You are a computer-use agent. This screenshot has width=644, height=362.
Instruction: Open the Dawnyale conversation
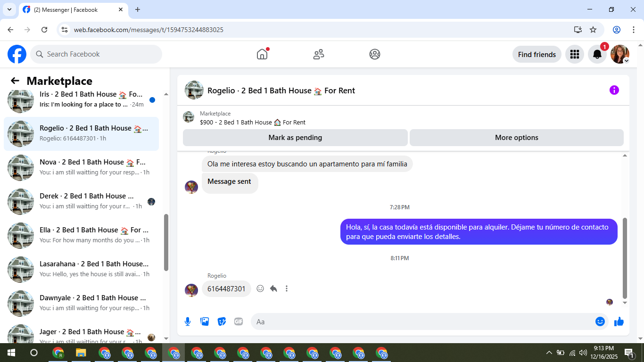point(81,304)
